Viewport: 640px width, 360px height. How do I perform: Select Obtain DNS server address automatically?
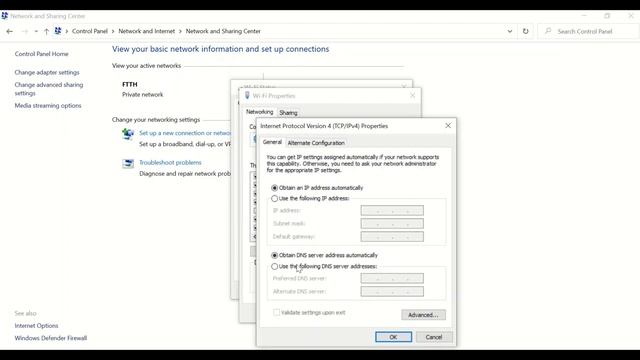(x=324, y=255)
